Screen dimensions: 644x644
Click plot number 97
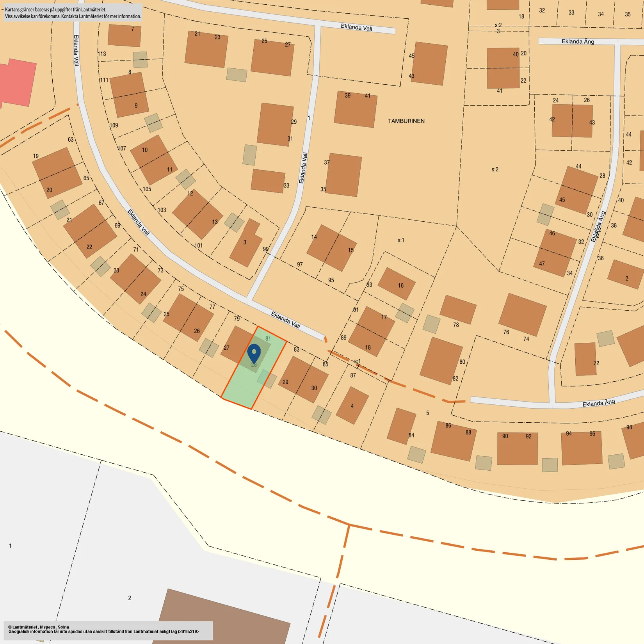pos(300,264)
